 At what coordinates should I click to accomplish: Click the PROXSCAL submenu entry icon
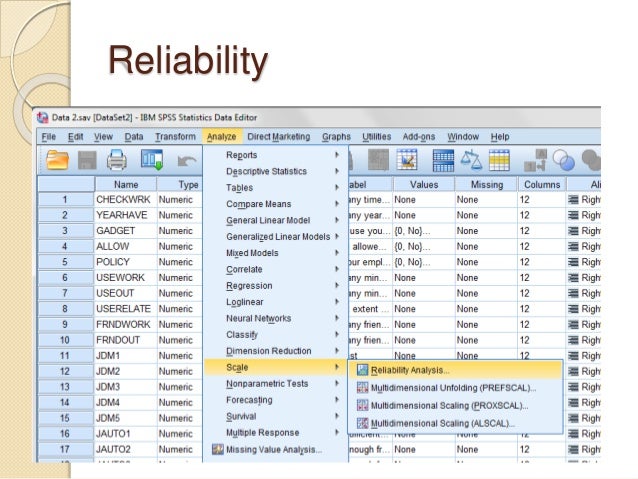point(362,405)
